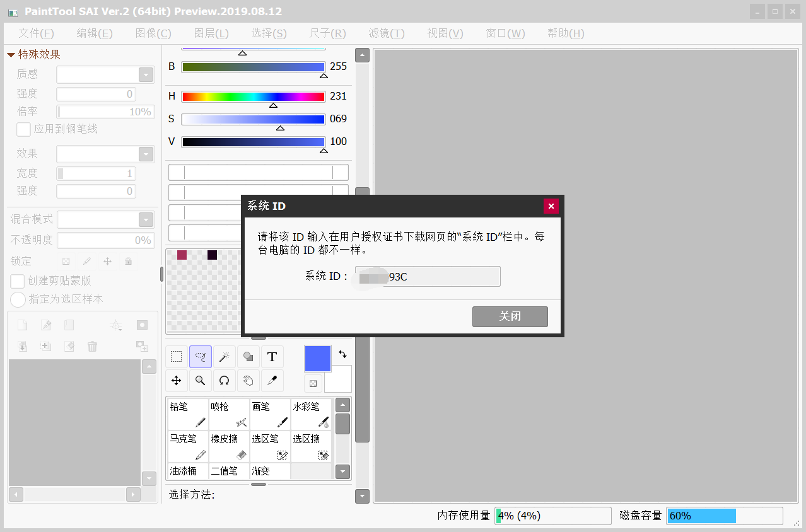Open the 帮助(H) menu
The image size is (806, 532).
(566, 33)
